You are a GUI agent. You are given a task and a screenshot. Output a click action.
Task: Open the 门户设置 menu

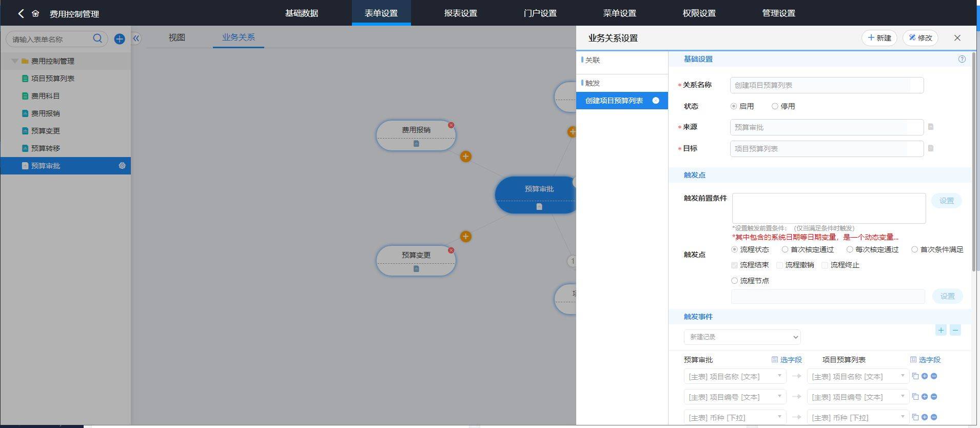tap(540, 13)
